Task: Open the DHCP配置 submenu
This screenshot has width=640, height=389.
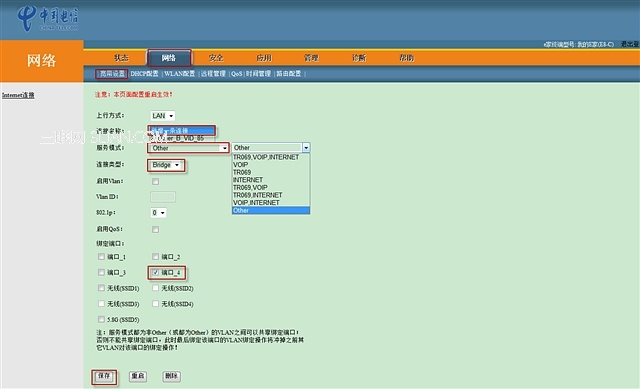Action: click(x=144, y=74)
